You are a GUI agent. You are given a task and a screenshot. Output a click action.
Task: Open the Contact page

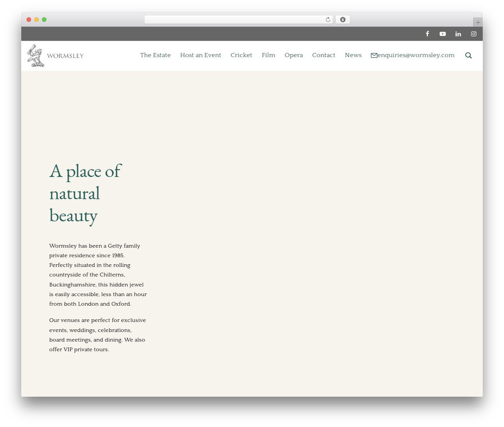tap(324, 55)
